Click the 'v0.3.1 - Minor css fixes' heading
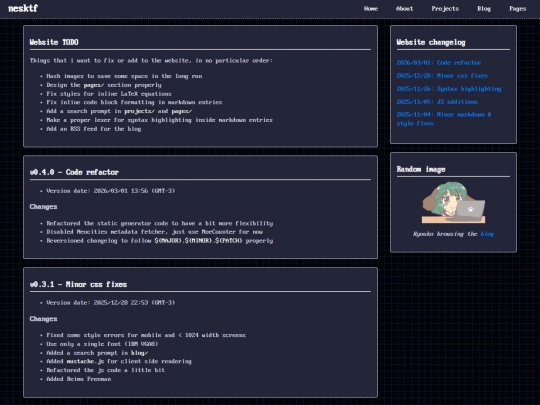The width and height of the screenshot is (540, 405). 78,284
